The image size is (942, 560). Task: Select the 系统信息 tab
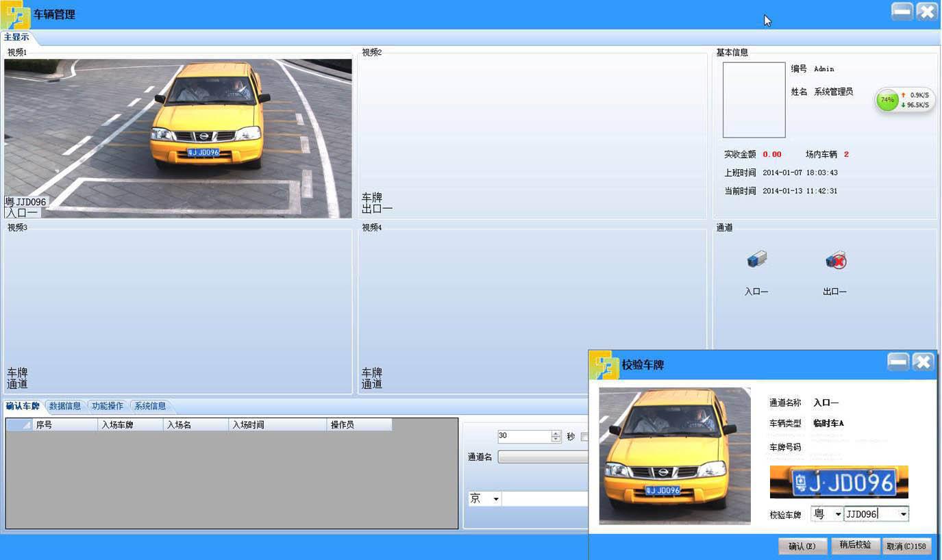(150, 406)
